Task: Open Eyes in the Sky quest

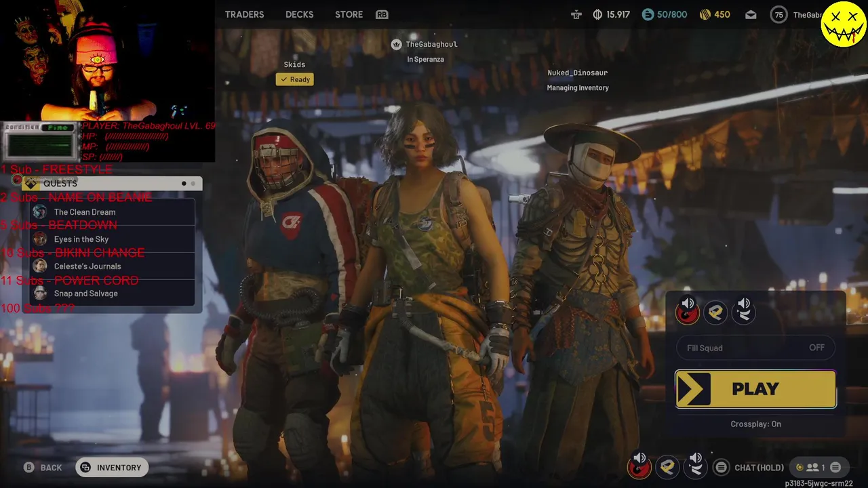Action: click(113, 239)
